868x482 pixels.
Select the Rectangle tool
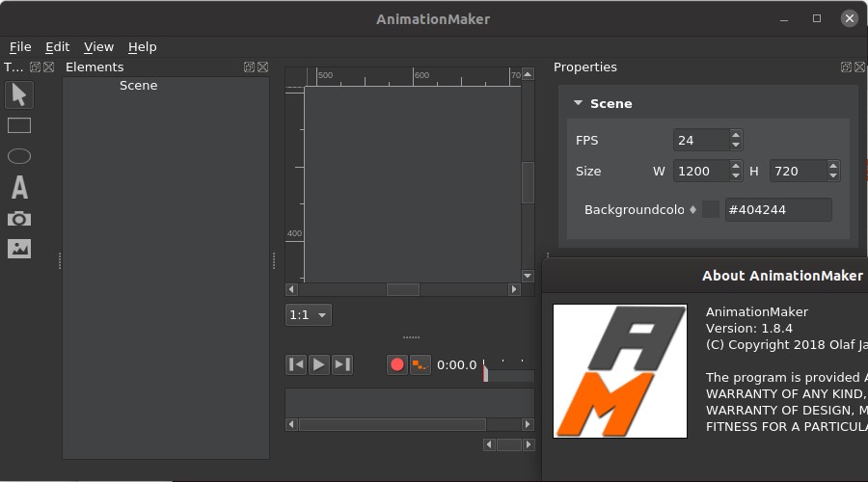19,125
